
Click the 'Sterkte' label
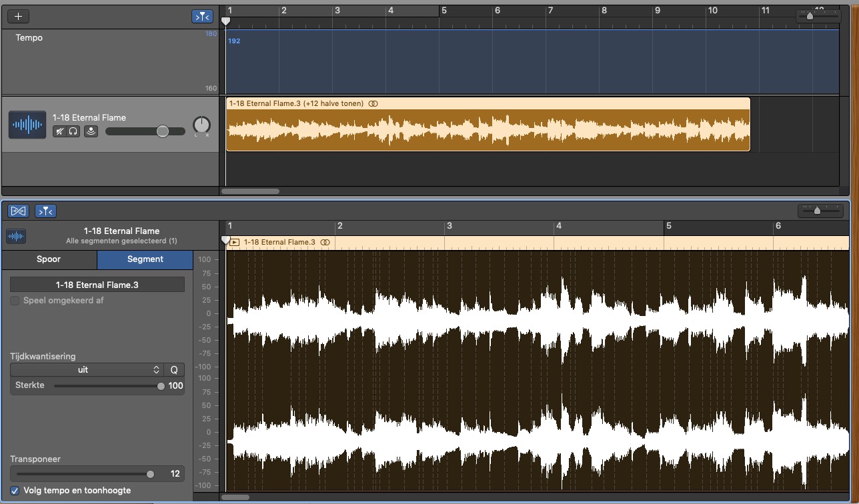[x=30, y=385]
